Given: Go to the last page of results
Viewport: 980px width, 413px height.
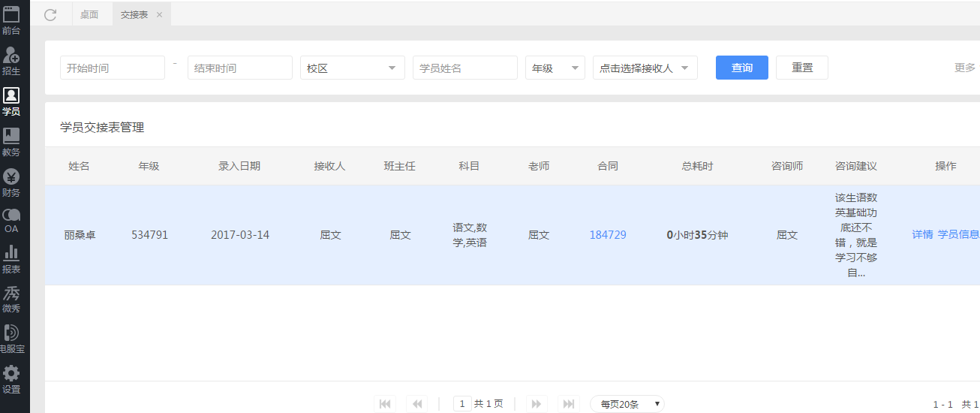Looking at the screenshot, I should 570,404.
